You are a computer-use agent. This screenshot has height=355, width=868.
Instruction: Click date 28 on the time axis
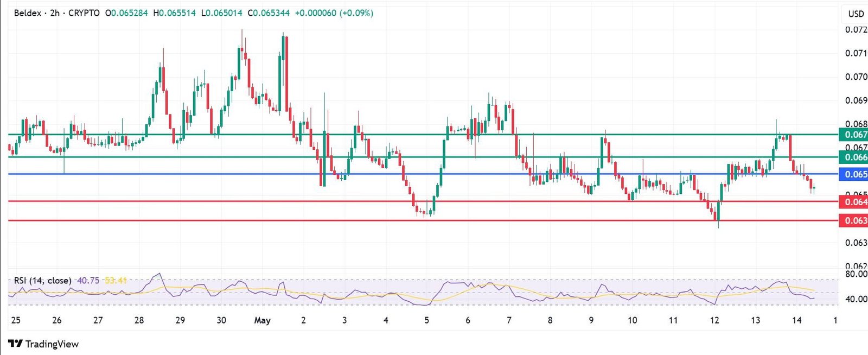point(139,320)
